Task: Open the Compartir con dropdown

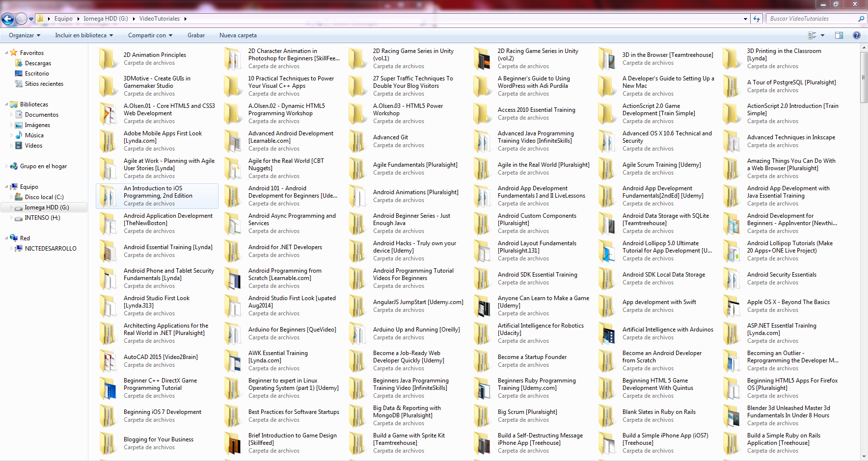Action: pyautogui.click(x=150, y=35)
